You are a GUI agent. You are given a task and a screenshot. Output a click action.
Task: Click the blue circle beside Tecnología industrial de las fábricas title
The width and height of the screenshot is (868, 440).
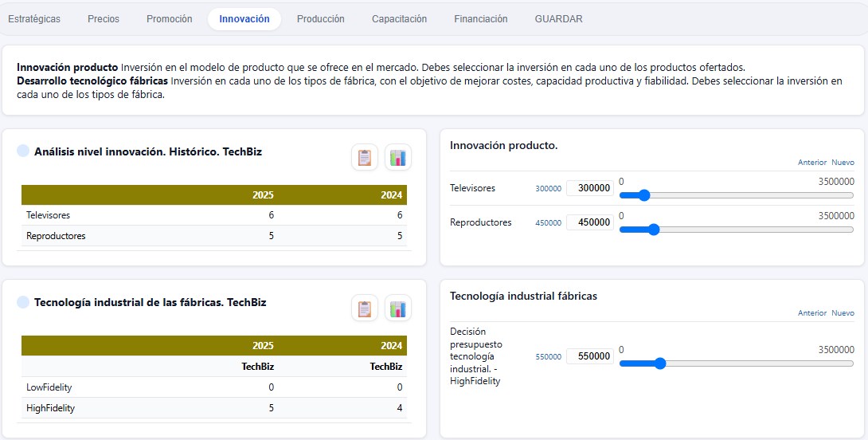tap(23, 302)
